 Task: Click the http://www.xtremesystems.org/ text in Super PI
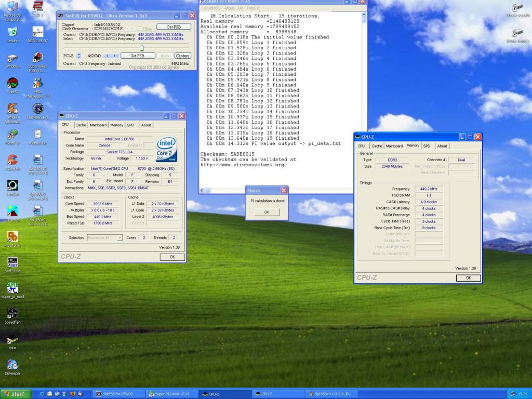(244, 165)
